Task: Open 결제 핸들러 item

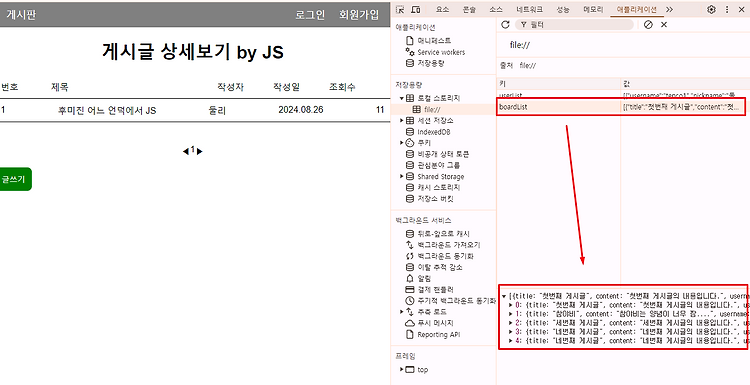Action: point(430,290)
